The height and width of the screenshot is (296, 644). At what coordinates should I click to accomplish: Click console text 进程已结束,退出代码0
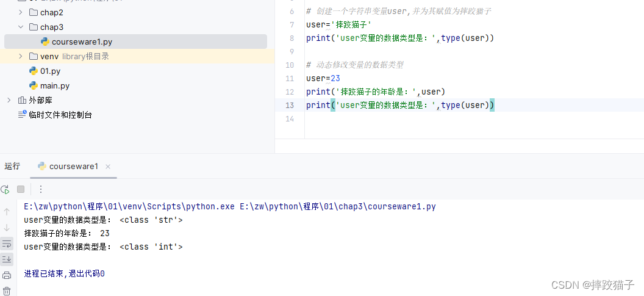[64, 273]
